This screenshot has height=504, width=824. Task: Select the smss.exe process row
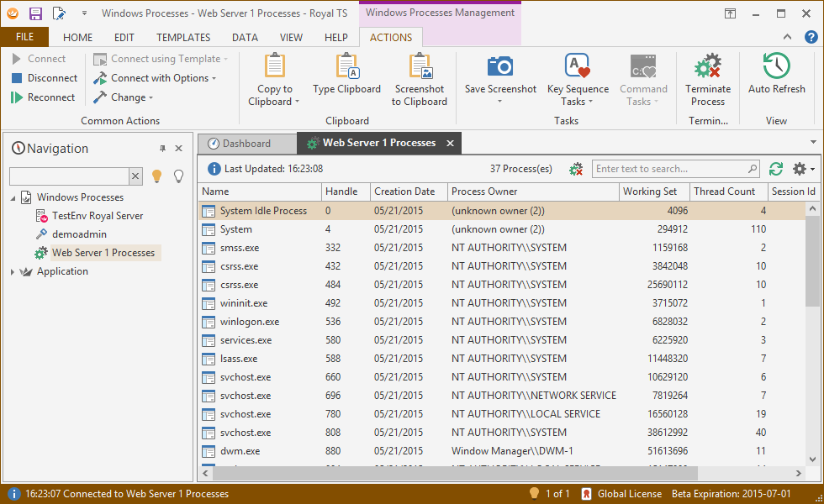click(502, 248)
